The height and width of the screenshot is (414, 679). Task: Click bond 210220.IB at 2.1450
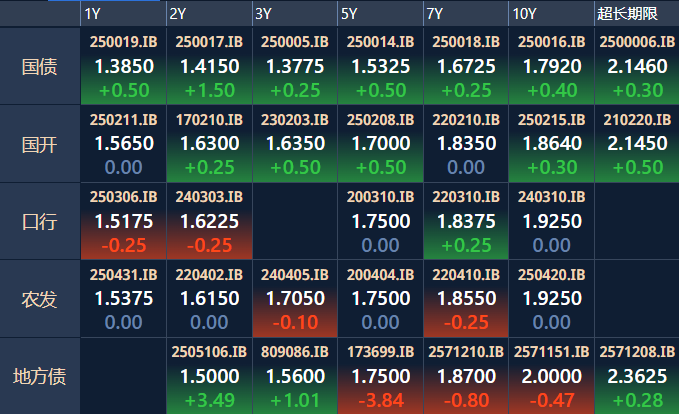pos(635,144)
